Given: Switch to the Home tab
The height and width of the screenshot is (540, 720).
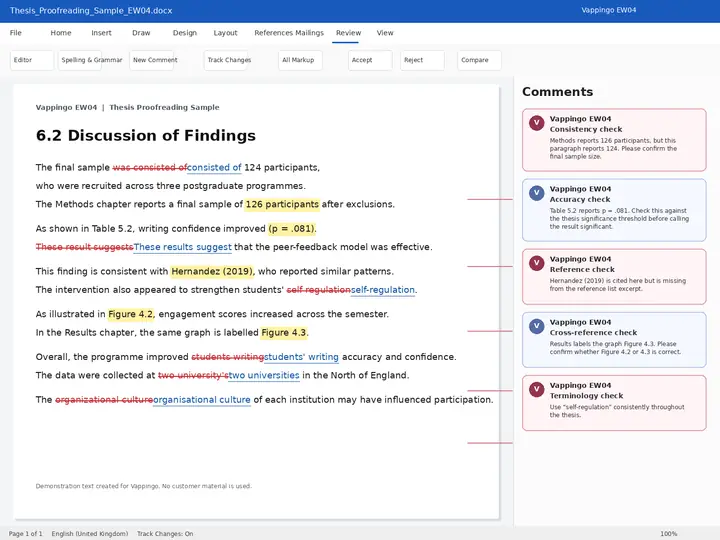Looking at the screenshot, I should (x=61, y=33).
